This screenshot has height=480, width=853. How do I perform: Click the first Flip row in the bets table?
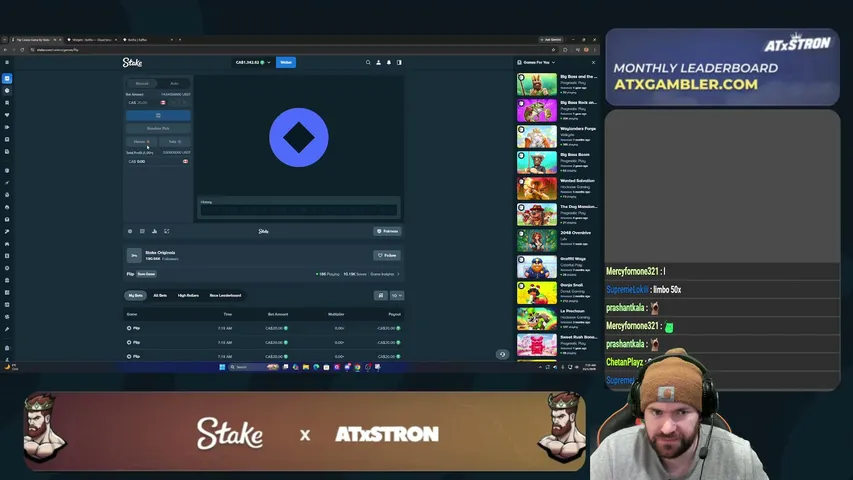coord(264,328)
